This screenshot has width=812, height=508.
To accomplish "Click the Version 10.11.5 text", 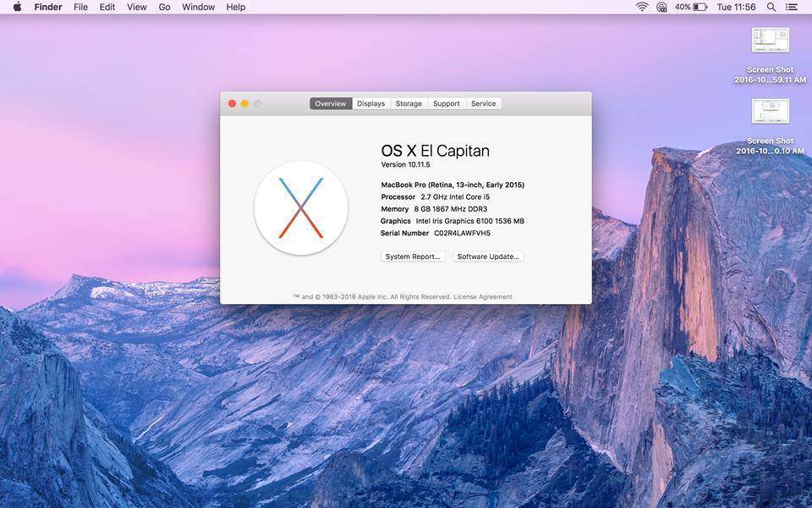I will coord(405,165).
